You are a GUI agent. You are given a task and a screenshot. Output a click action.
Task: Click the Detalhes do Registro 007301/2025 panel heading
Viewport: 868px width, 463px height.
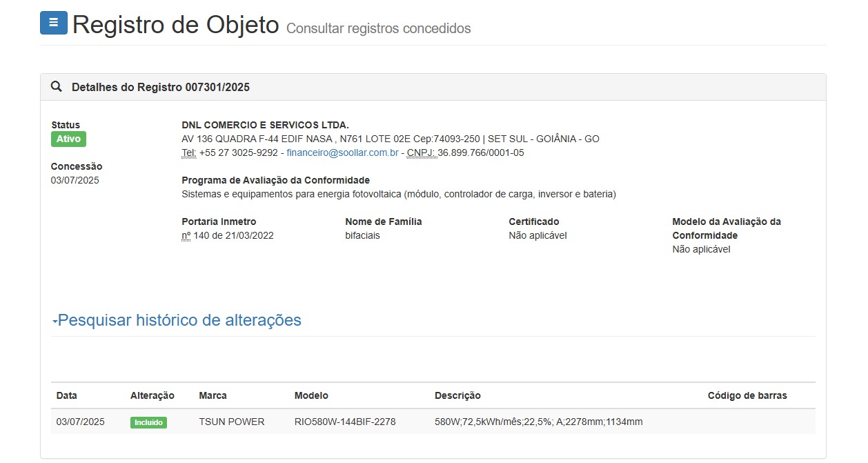pos(160,87)
